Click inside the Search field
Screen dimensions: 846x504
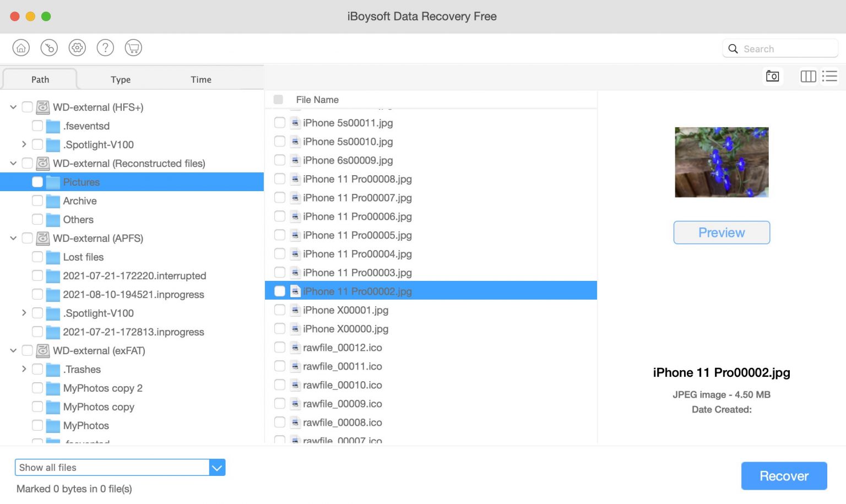pos(779,48)
